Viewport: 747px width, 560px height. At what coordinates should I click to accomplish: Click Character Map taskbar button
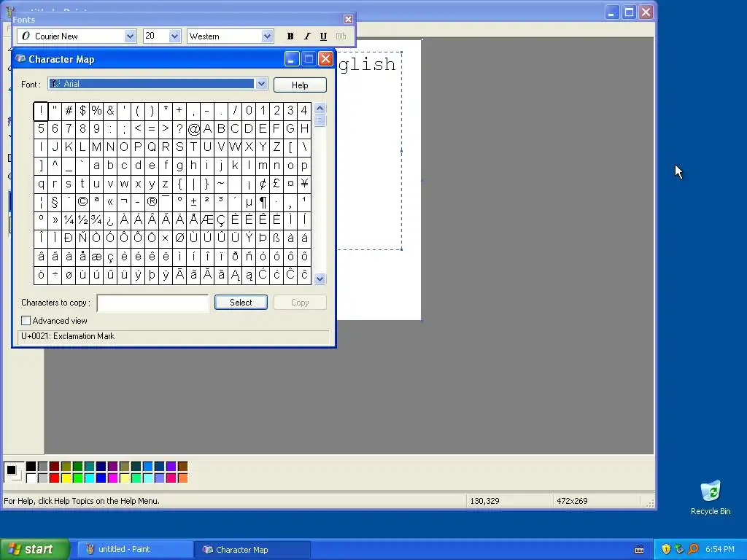point(252,549)
